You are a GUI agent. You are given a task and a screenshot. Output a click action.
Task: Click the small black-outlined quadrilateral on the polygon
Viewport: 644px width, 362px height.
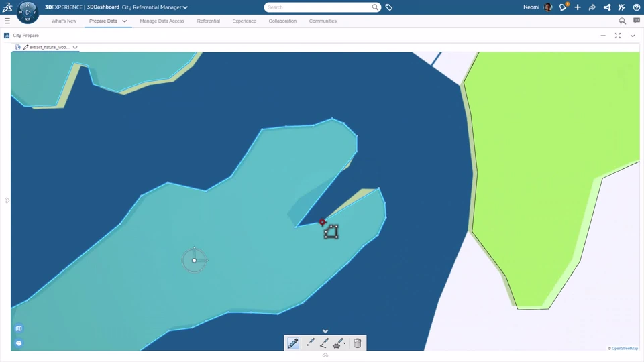pyautogui.click(x=331, y=231)
